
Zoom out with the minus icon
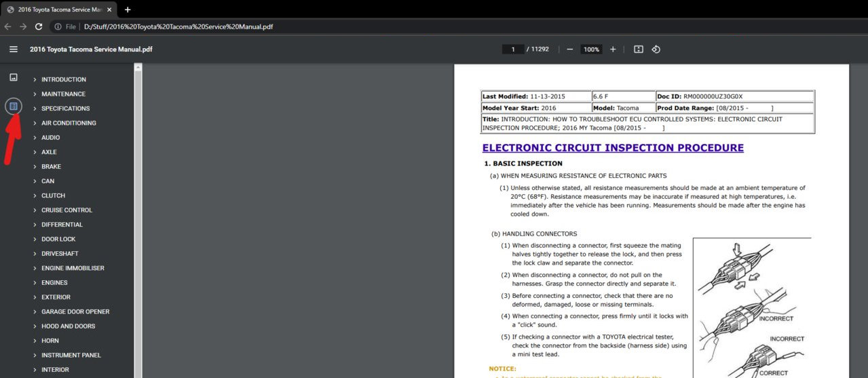pos(569,50)
